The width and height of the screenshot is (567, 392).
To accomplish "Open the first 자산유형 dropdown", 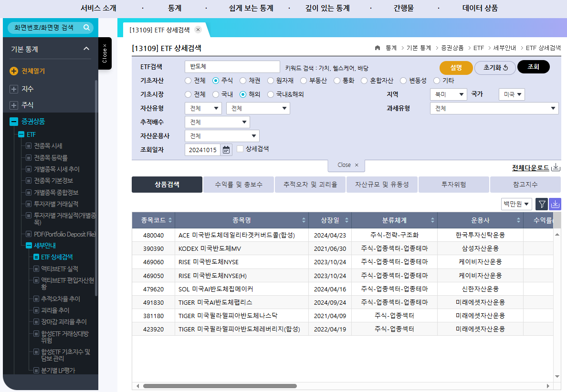I will (x=203, y=108).
